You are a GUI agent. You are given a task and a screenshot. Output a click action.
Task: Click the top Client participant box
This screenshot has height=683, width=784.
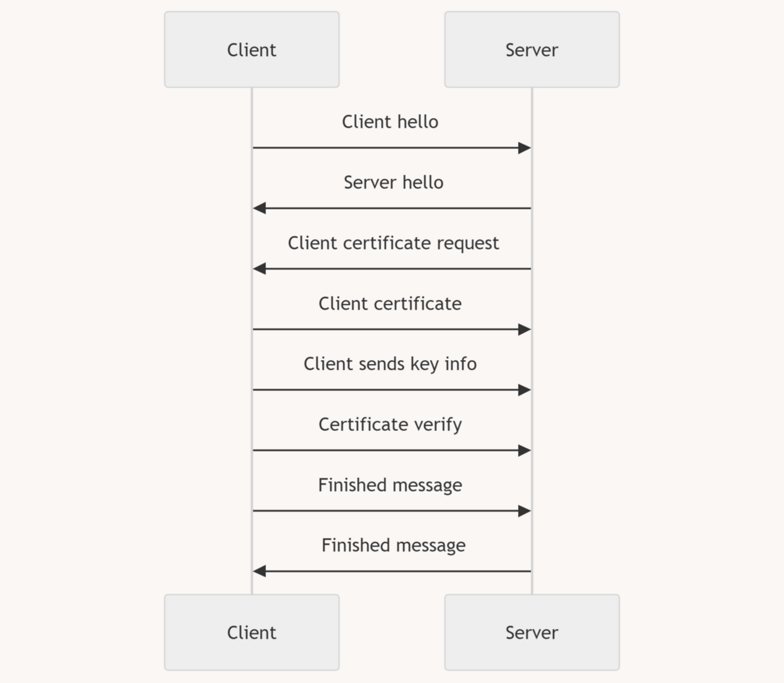pos(251,49)
